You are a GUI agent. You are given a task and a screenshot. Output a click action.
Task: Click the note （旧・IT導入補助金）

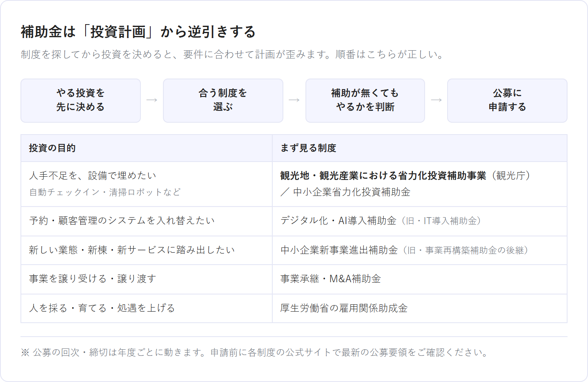point(441,221)
